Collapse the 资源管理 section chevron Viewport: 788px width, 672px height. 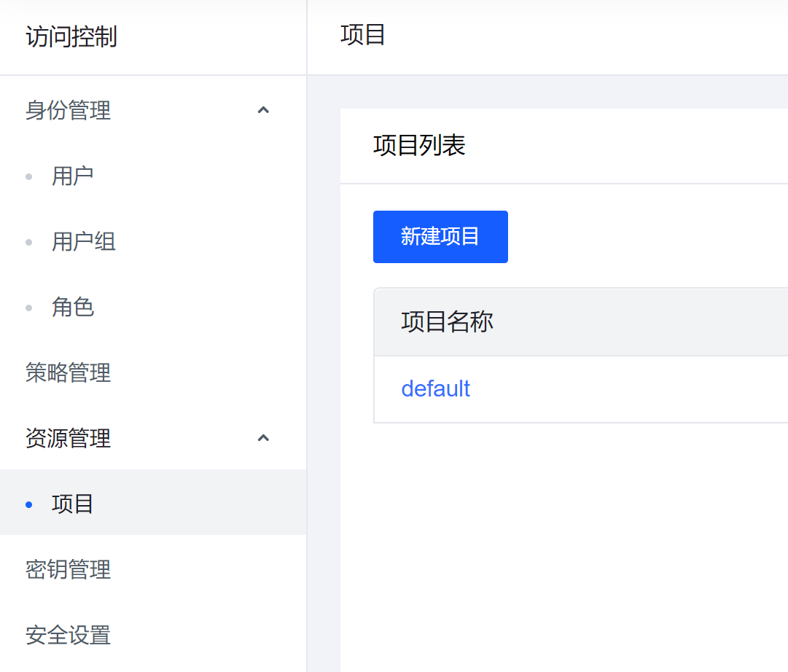(x=263, y=438)
